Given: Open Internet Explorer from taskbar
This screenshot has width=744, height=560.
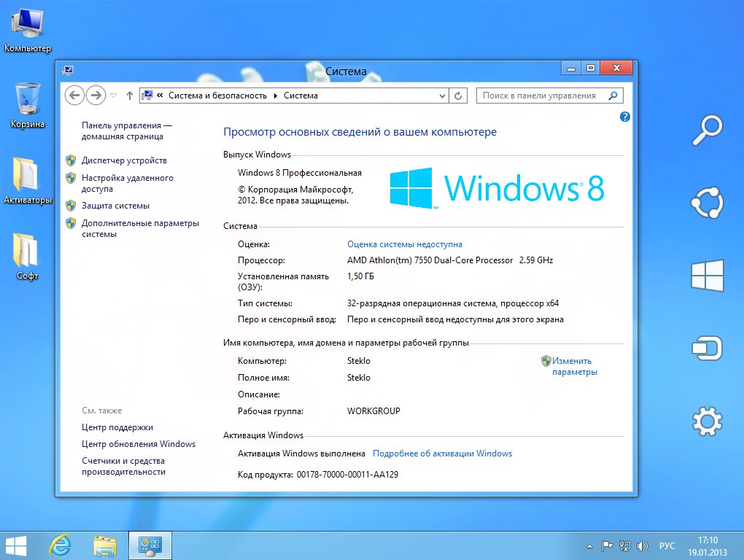Looking at the screenshot, I should 61,545.
